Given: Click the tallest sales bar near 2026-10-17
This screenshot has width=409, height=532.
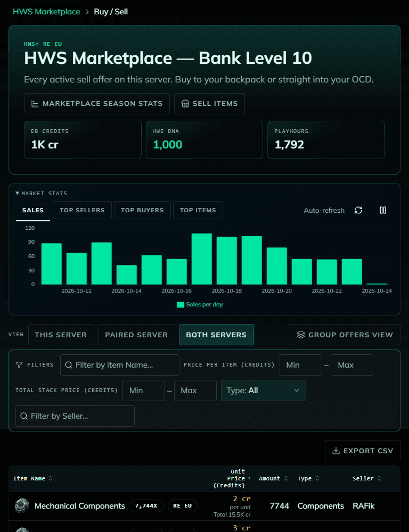Looking at the screenshot, I should [x=201, y=259].
